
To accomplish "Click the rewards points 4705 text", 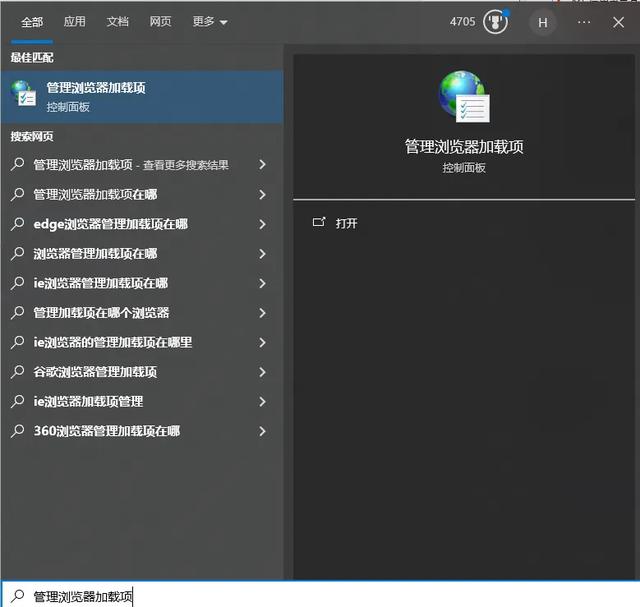I will pos(462,22).
